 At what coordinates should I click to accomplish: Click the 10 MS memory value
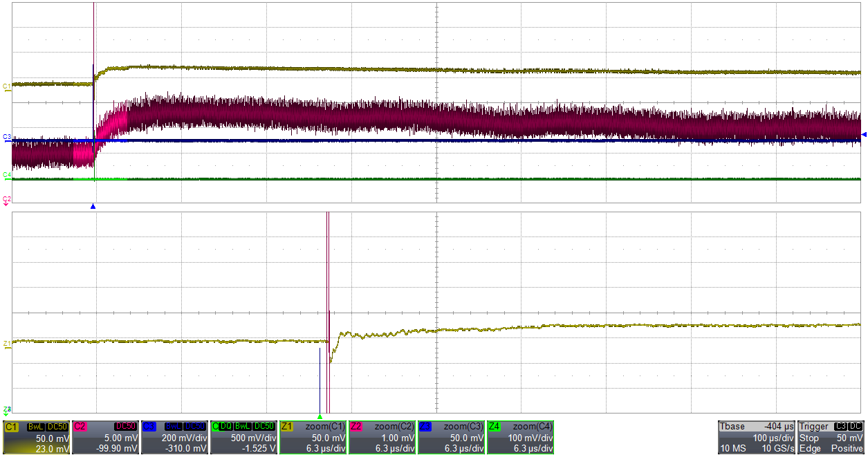pyautogui.click(x=732, y=449)
